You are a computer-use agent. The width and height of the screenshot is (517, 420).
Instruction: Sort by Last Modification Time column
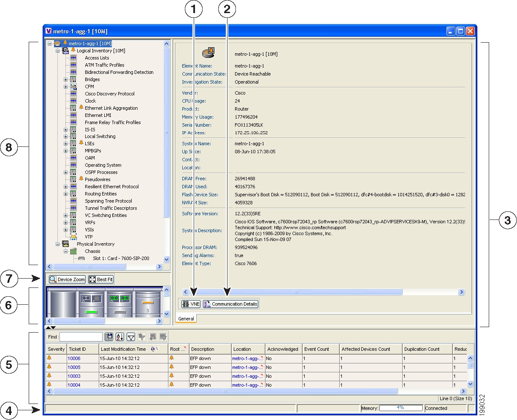click(x=133, y=349)
